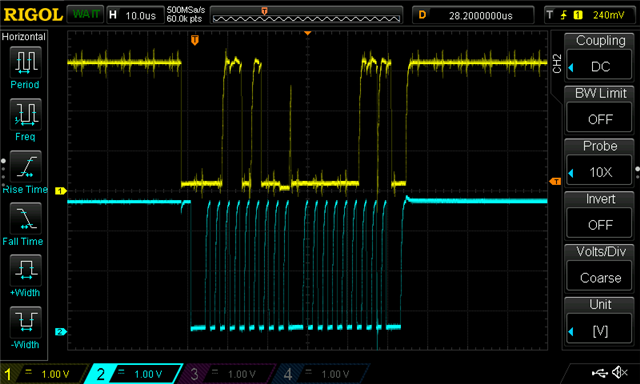Image resolution: width=640 pixels, height=384 pixels.
Task: Toggle Volts/Div Coarse setting
Action: pos(599,277)
